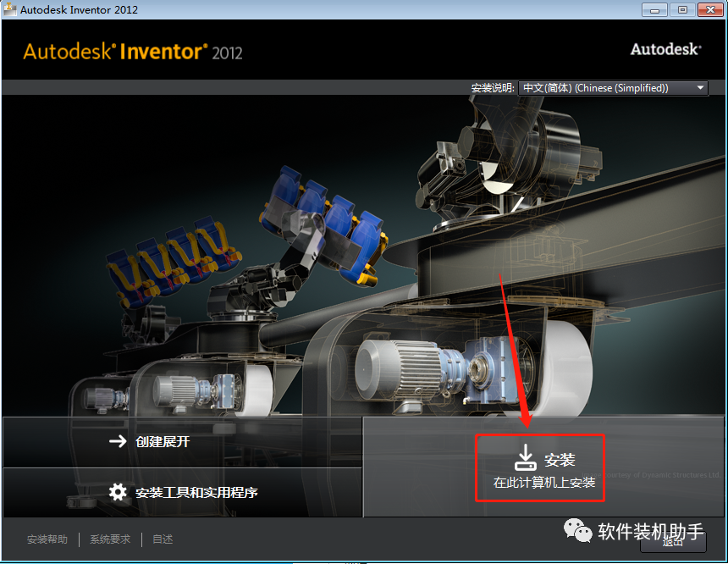Close the Autodesk Inventor 2012 window

tap(710, 10)
